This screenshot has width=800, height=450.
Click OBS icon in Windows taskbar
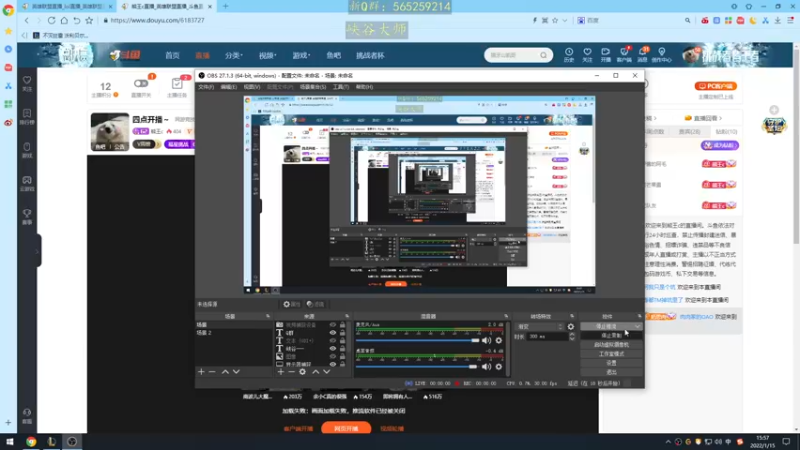(x=72, y=442)
